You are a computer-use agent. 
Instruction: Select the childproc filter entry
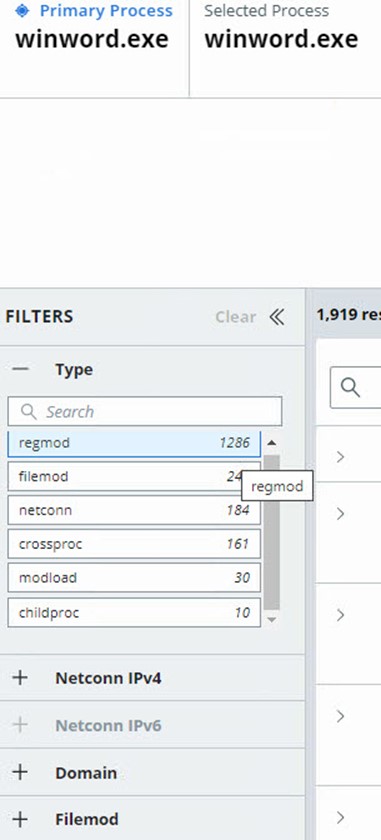pos(134,612)
